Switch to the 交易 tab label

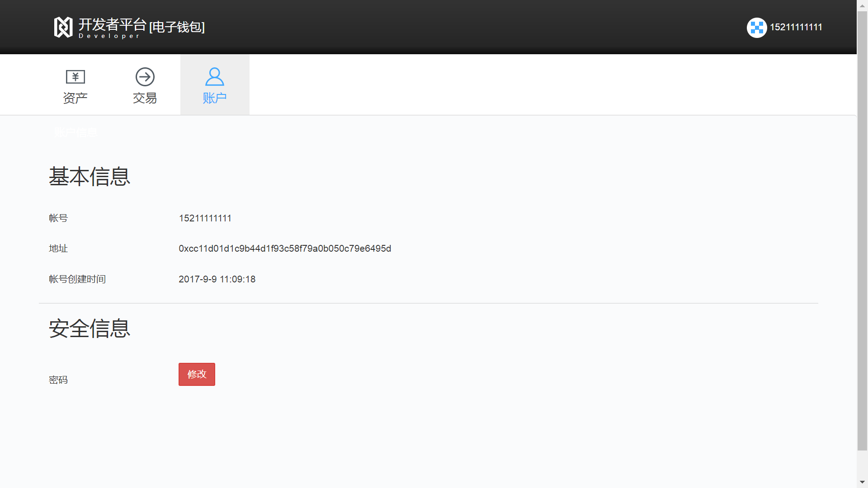pyautogui.click(x=145, y=98)
